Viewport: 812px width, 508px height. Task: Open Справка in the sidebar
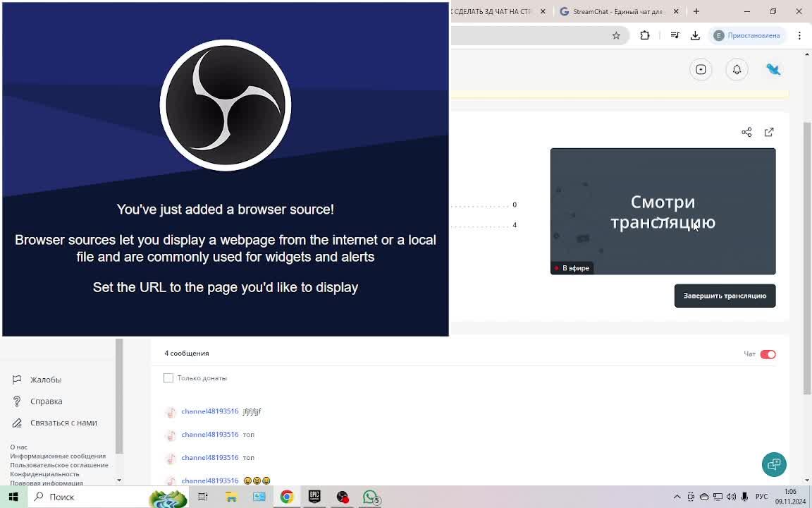[46, 401]
